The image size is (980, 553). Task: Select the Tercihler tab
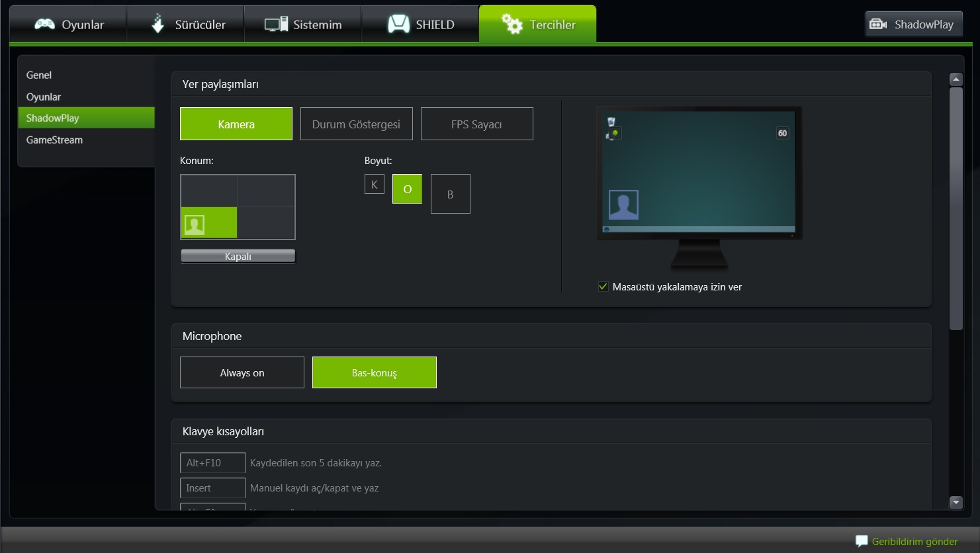(537, 24)
